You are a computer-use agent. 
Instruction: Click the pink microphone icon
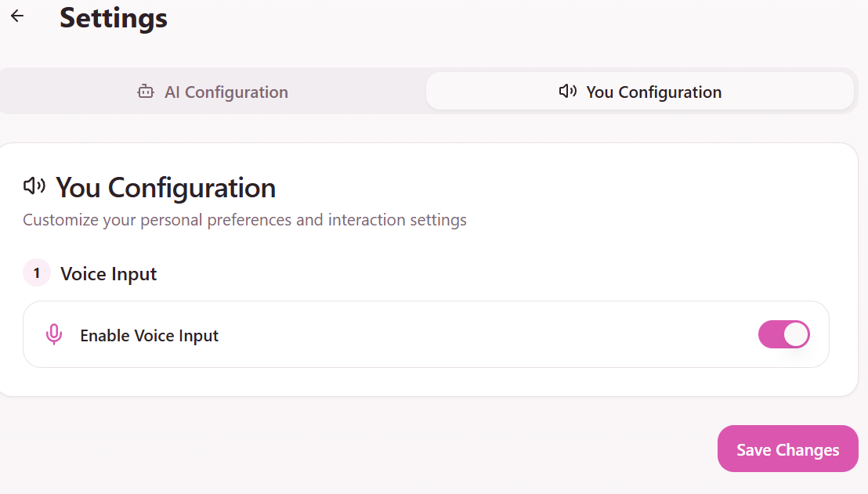[x=53, y=335]
